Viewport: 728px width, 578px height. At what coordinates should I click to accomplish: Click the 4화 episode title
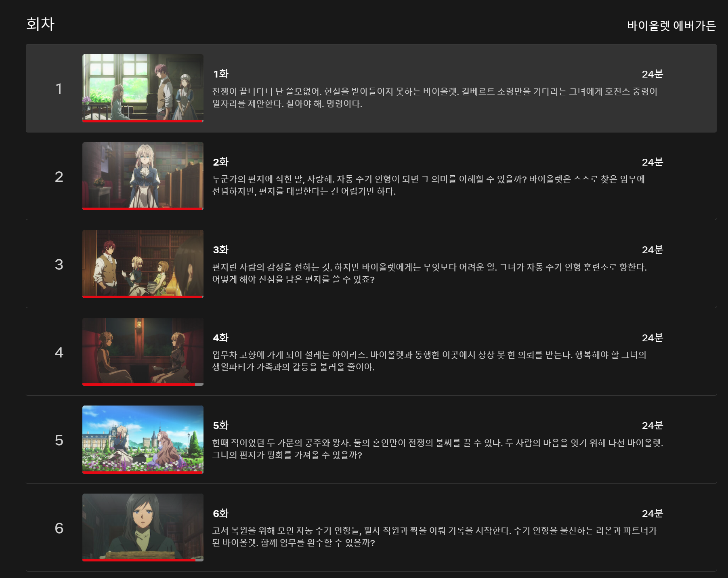tap(221, 338)
